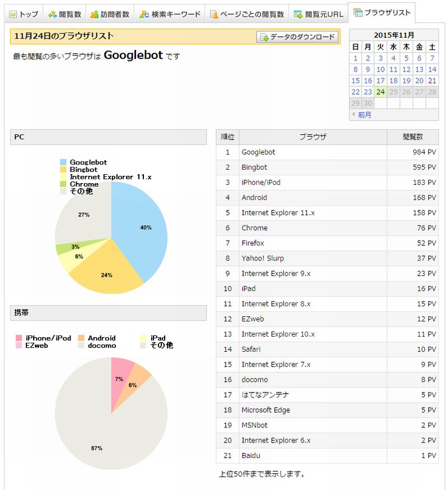Select November 19 in the calendar

coord(406,81)
